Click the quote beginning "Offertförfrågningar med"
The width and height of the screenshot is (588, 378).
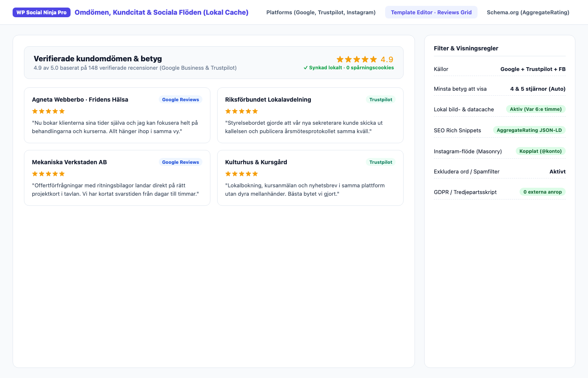click(115, 189)
